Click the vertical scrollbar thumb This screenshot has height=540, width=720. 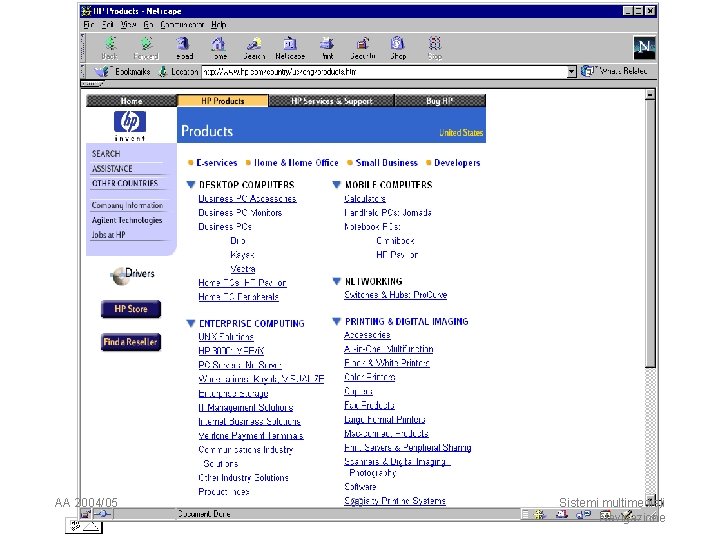pyautogui.click(x=650, y=234)
